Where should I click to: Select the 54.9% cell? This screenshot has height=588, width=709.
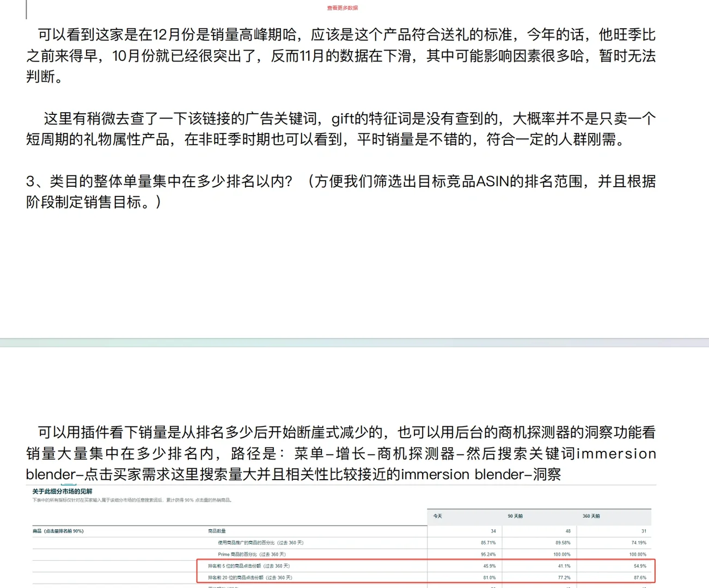tap(640, 566)
